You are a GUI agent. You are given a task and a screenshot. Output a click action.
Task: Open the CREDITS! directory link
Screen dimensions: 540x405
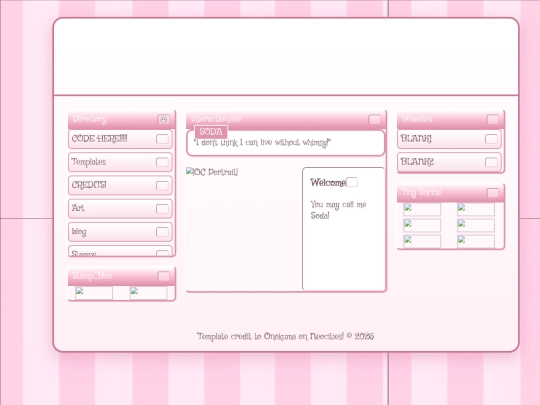(120, 186)
